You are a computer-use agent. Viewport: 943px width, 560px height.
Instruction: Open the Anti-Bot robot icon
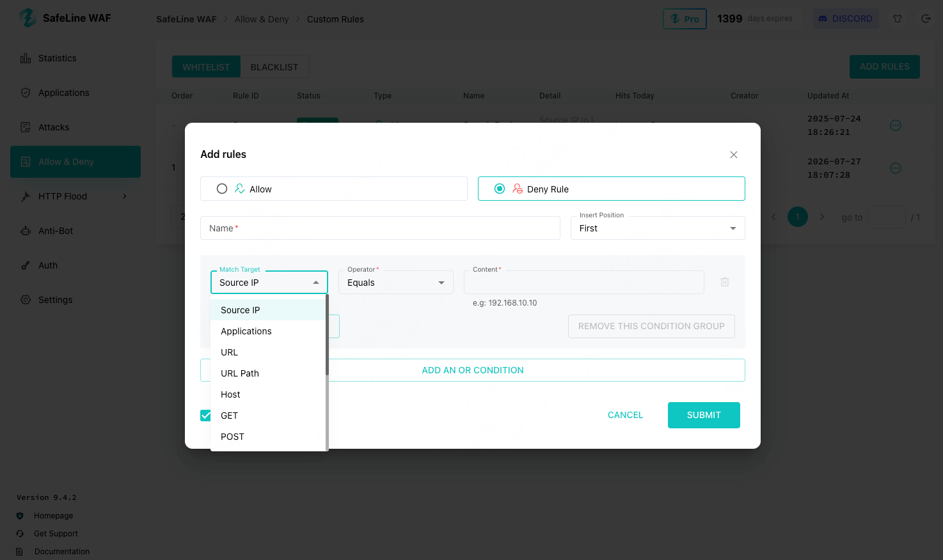pyautogui.click(x=26, y=231)
